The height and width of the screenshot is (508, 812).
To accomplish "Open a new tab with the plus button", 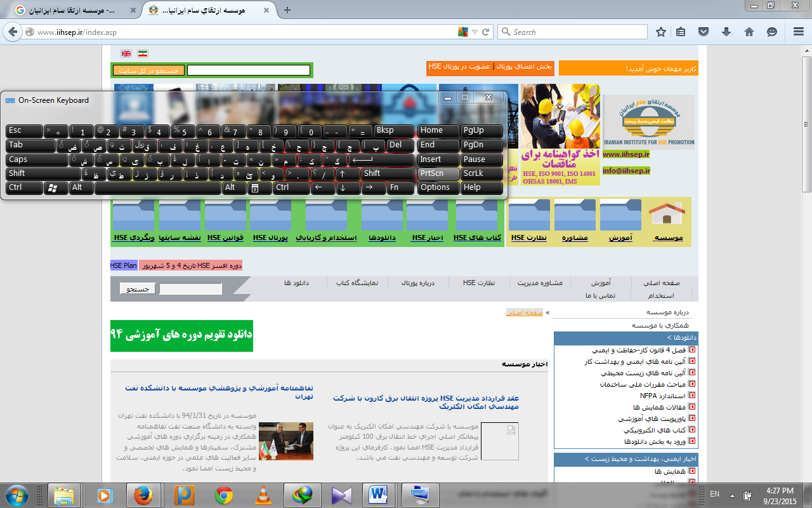I will [x=287, y=10].
